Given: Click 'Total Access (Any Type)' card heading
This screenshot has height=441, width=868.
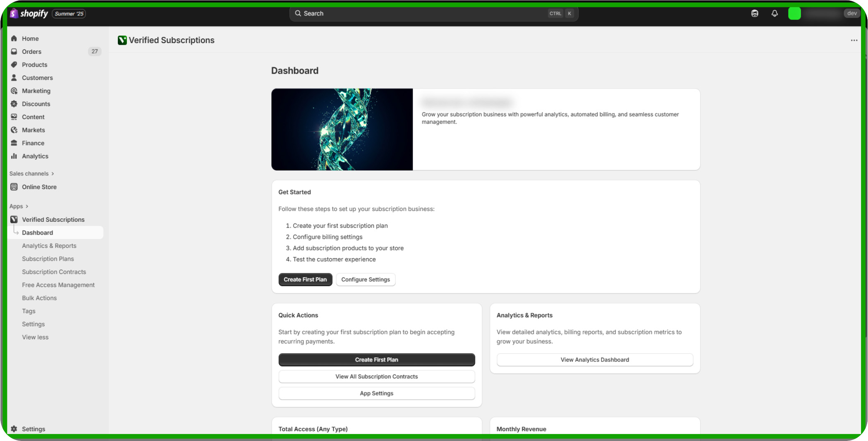Looking at the screenshot, I should click(313, 429).
